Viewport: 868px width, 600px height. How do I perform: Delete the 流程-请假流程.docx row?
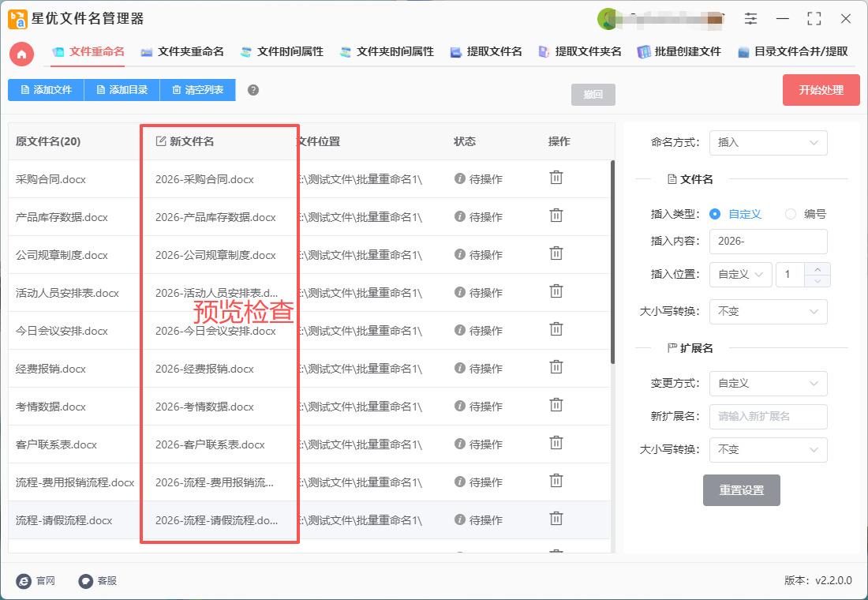[556, 519]
